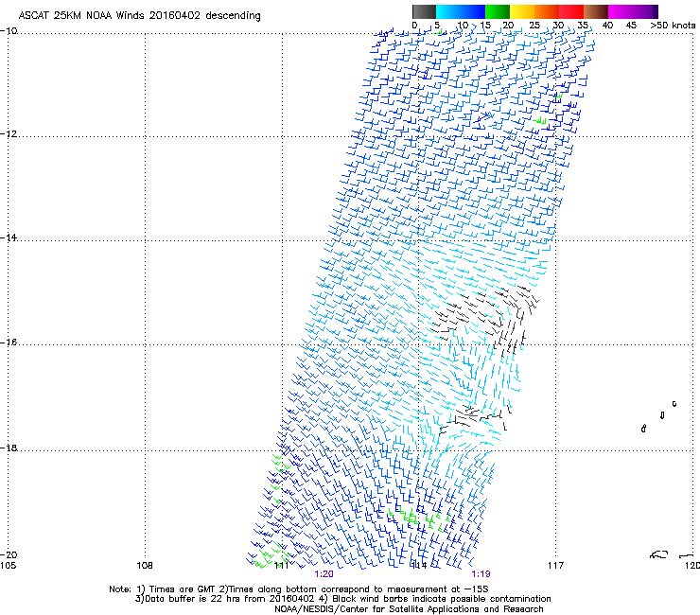Click the purple '1:20' swath time label
This screenshot has height=615, width=700.
pyautogui.click(x=324, y=574)
